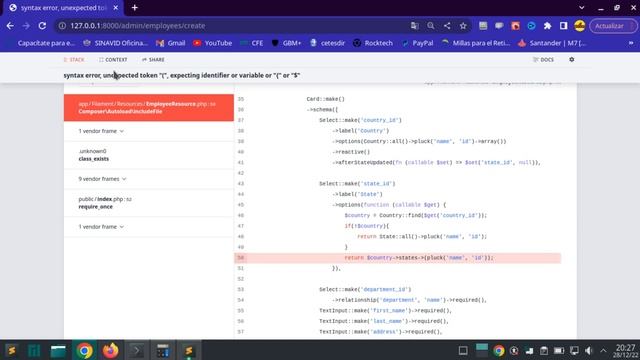Click the browser forward arrow

point(26,26)
